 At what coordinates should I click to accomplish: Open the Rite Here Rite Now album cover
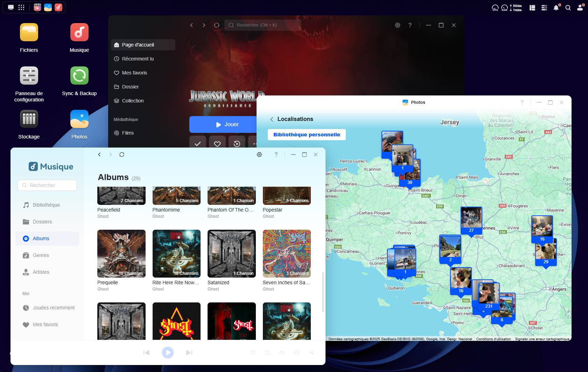coord(176,253)
